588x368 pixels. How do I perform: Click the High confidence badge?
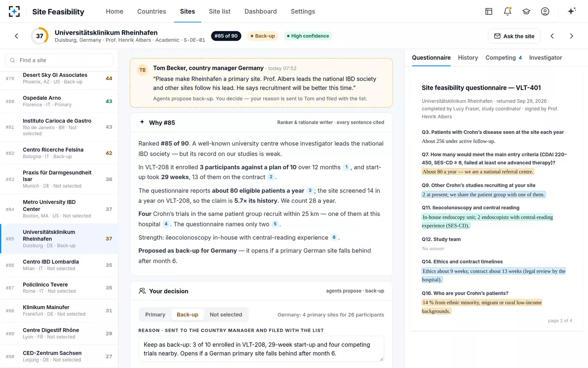308,36
